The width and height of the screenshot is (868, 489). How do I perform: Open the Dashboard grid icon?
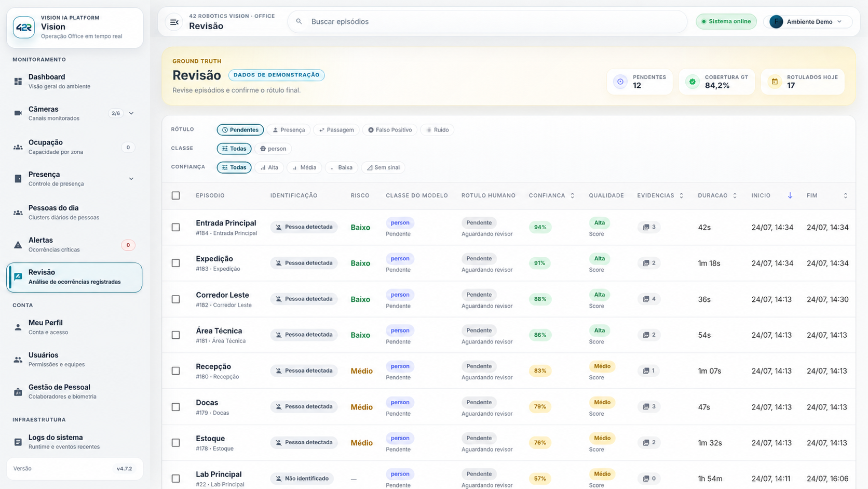coord(18,82)
